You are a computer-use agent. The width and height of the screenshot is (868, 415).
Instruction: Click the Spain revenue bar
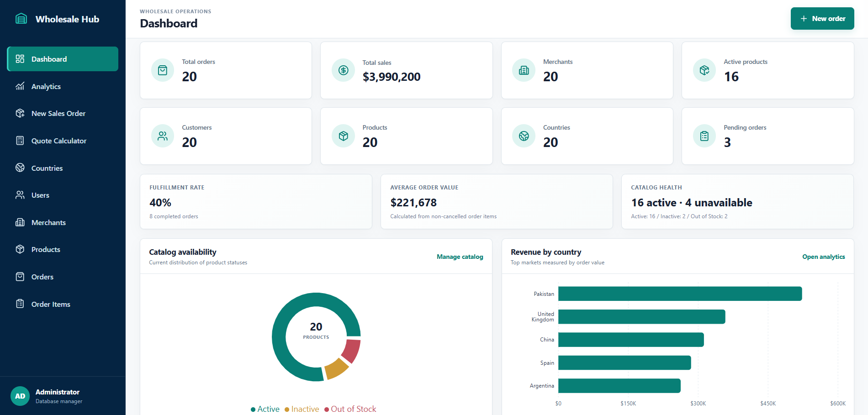pos(625,362)
